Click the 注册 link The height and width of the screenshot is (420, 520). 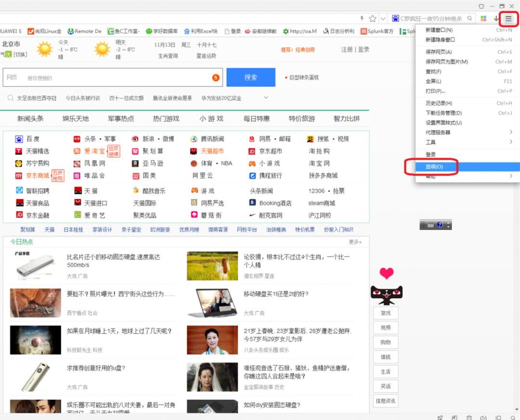click(347, 50)
